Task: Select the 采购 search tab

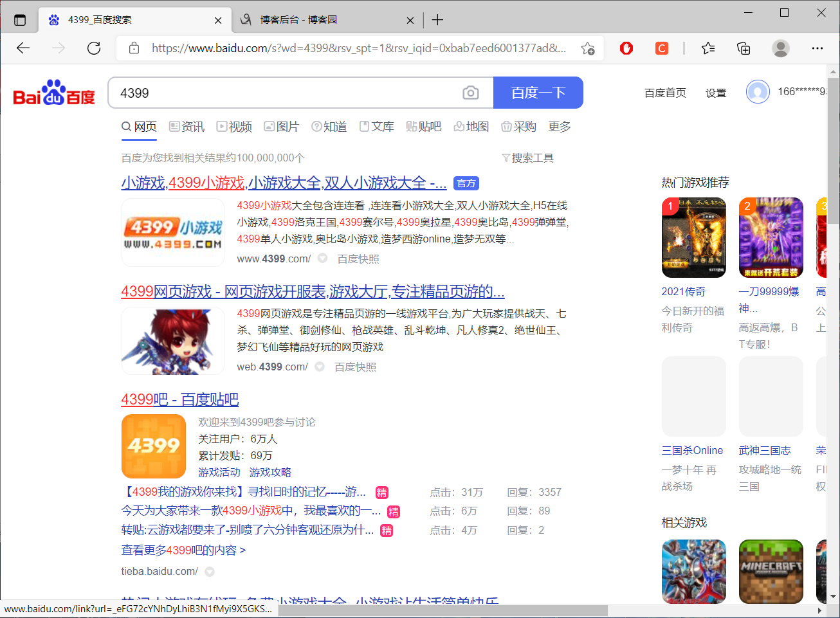Action: point(519,127)
